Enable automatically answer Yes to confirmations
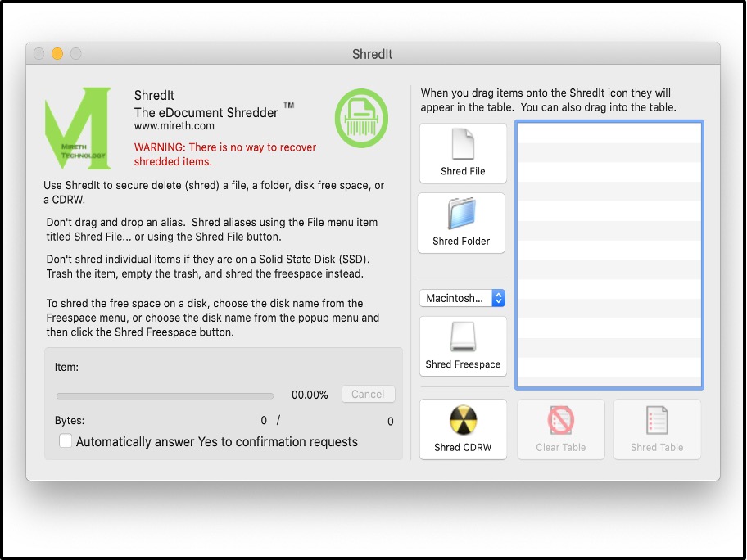 (66, 441)
